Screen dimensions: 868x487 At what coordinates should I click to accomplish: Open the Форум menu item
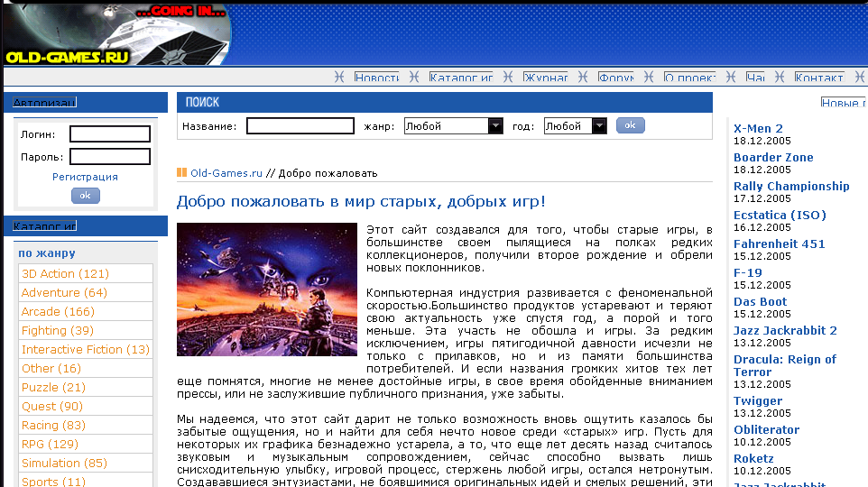(616, 78)
